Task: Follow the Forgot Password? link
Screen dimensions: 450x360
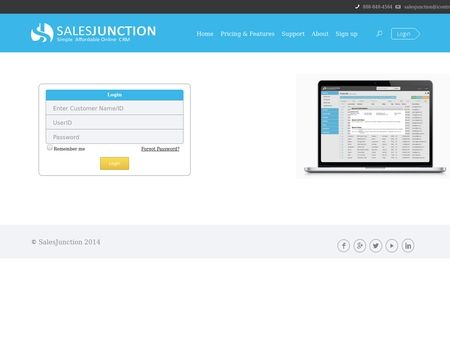Action: 160,149
